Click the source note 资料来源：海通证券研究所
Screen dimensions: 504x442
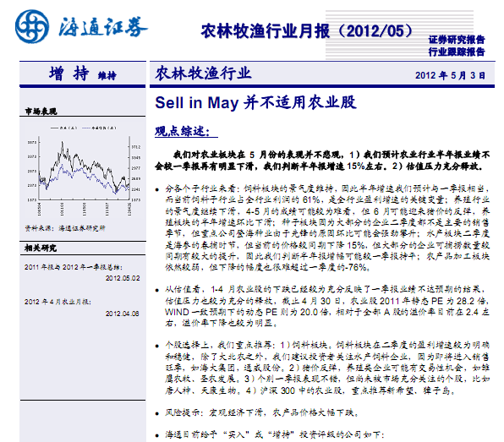click(65, 228)
